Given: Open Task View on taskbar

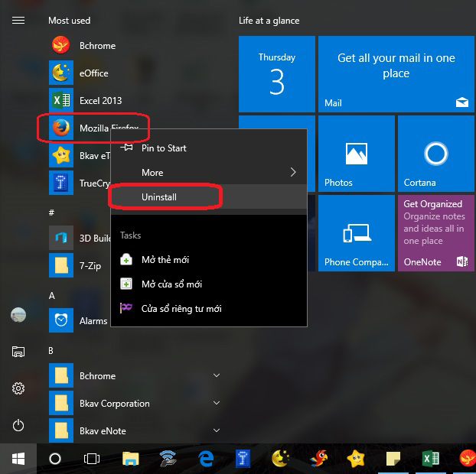Looking at the screenshot, I should click(92, 459).
